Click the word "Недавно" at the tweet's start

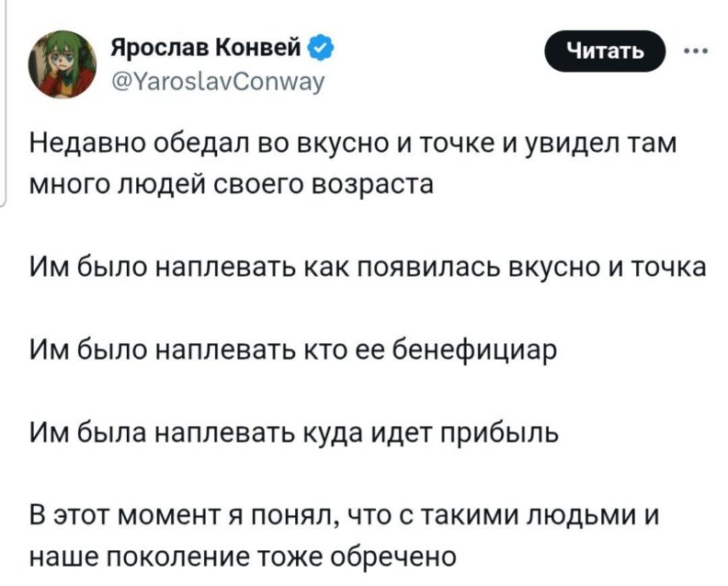[80, 144]
